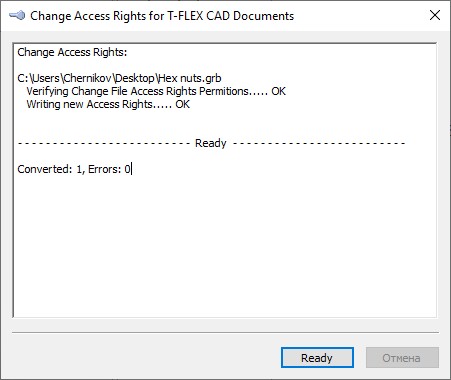Click the word Desktop in the file path
451x380 pixels.
point(135,78)
